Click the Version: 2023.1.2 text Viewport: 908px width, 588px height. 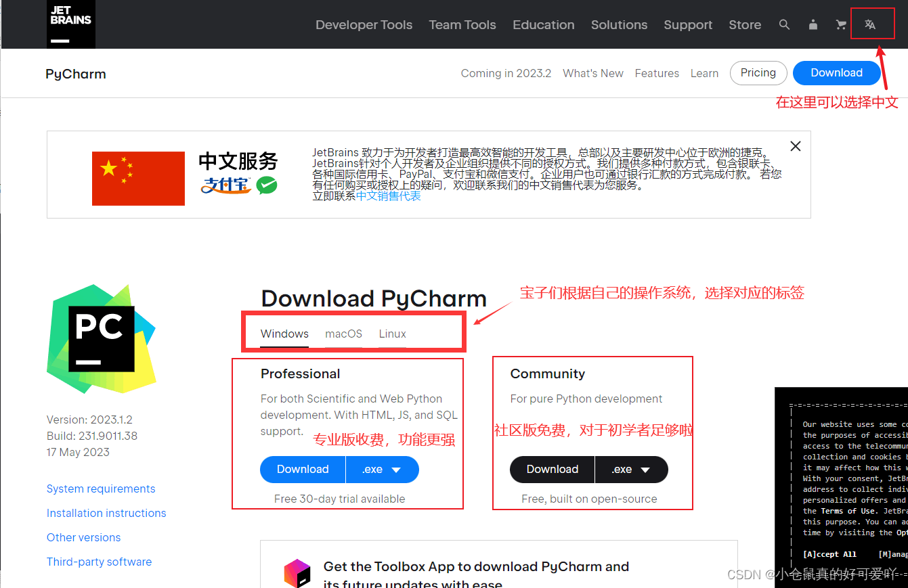[x=89, y=420]
